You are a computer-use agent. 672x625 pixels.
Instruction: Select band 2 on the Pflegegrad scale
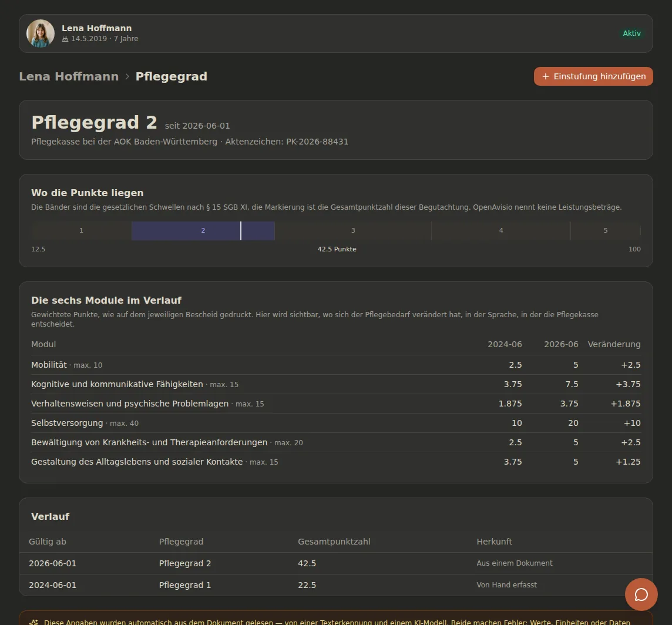point(203,231)
